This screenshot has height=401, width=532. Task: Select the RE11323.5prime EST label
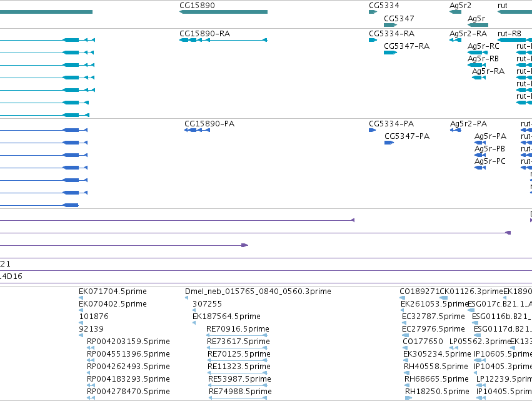tap(239, 367)
